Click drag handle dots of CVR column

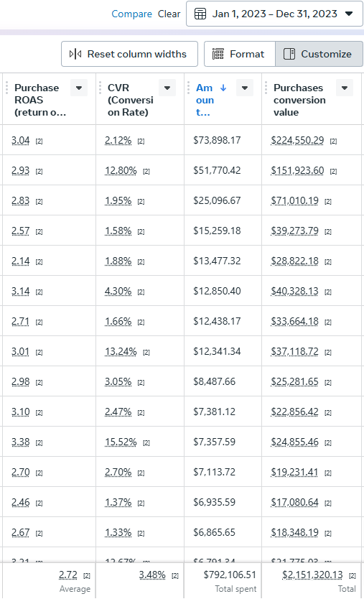(100, 88)
